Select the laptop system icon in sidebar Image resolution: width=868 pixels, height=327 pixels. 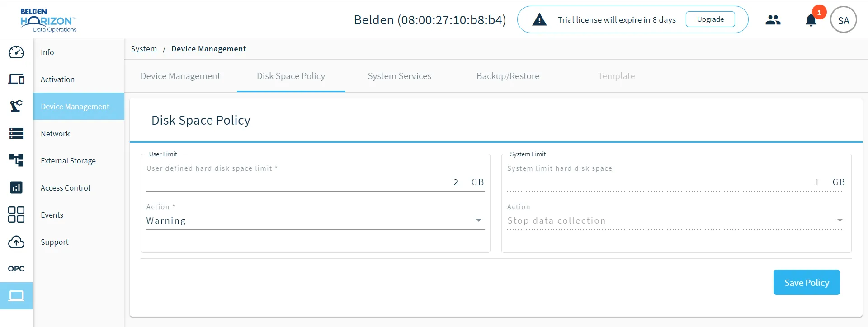tap(16, 296)
